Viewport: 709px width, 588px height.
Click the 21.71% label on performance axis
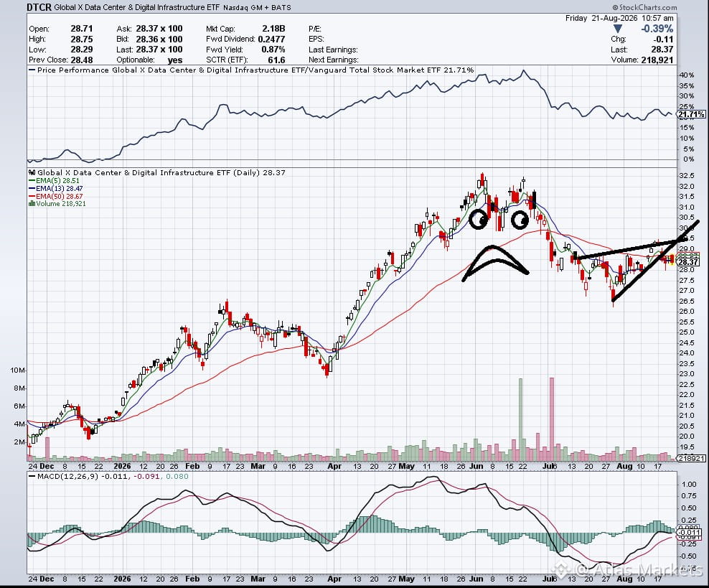click(691, 114)
